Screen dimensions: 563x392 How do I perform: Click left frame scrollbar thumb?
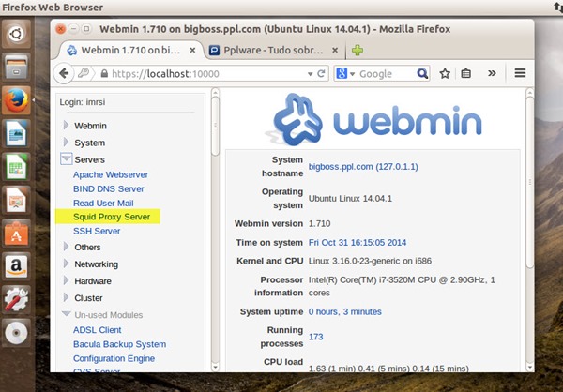click(215, 127)
